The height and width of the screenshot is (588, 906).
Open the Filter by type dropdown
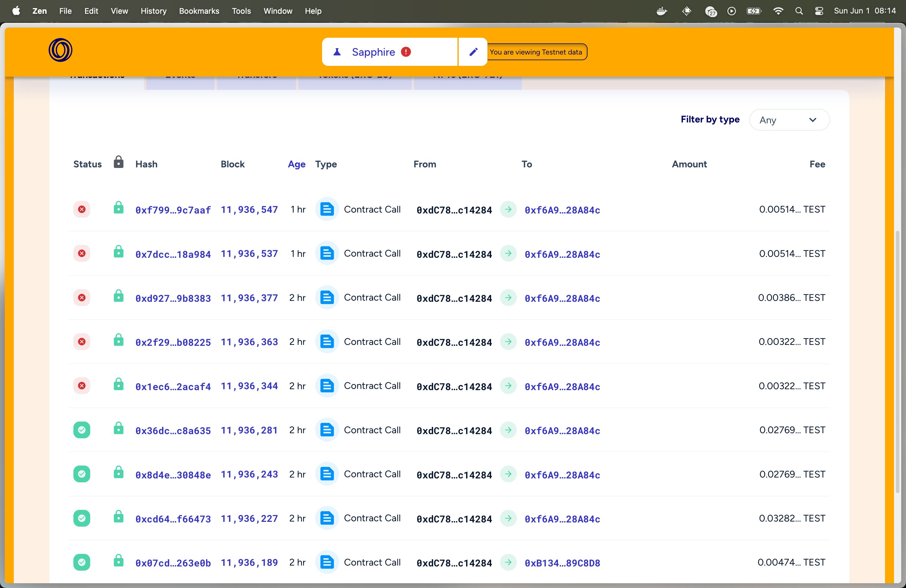coord(789,120)
